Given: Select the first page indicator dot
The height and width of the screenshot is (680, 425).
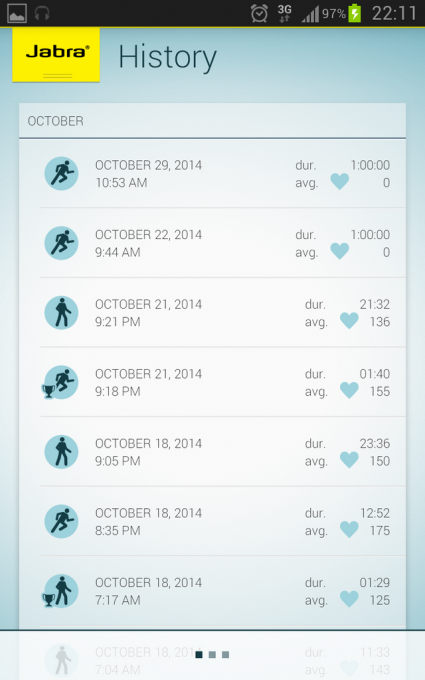Looking at the screenshot, I should coord(199,654).
